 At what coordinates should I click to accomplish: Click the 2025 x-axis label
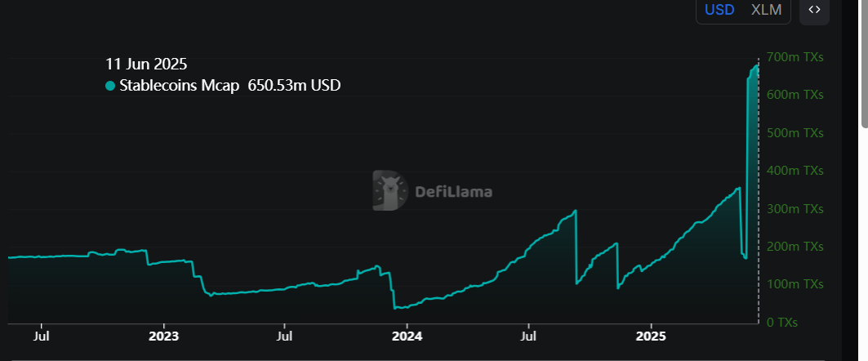click(x=651, y=336)
